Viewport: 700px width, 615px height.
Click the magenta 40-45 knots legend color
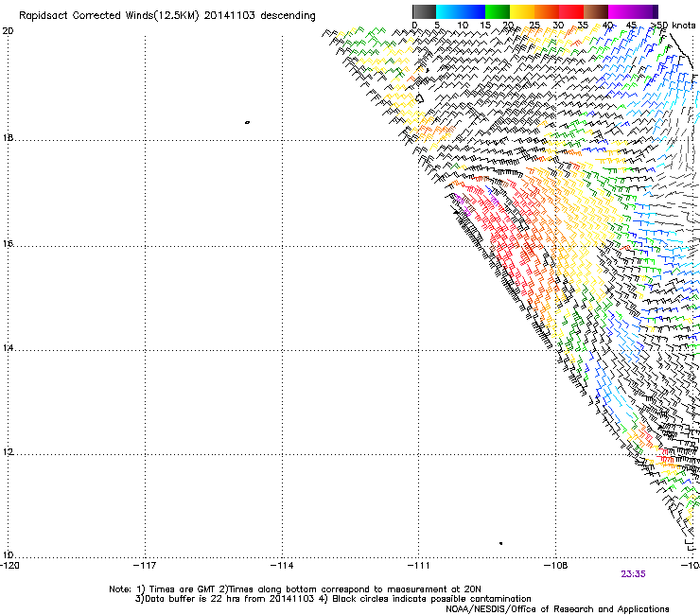pyautogui.click(x=621, y=11)
